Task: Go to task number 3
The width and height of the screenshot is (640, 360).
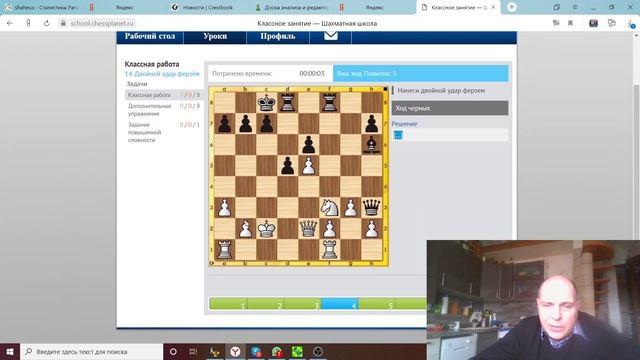Action: (x=302, y=303)
